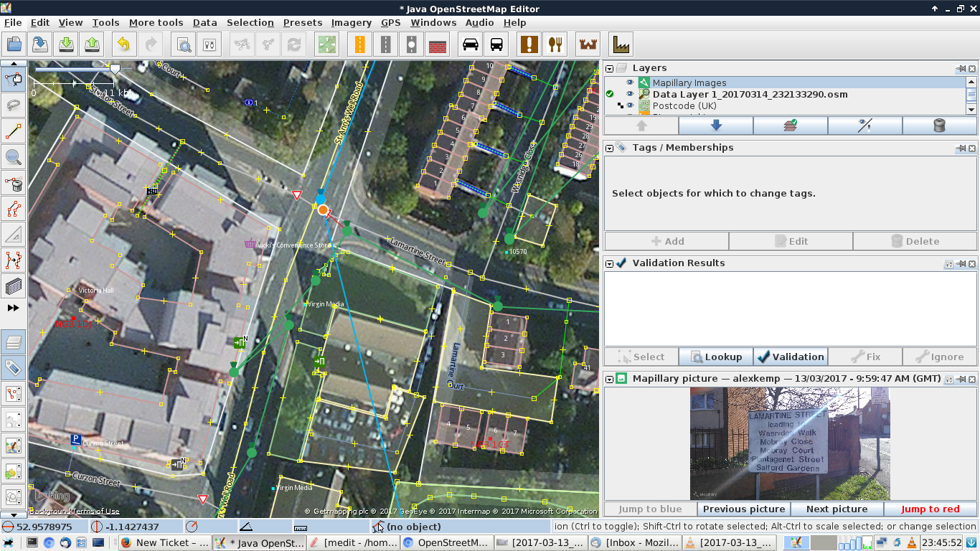Toggle visibility of the Data Layer 1

(630, 94)
